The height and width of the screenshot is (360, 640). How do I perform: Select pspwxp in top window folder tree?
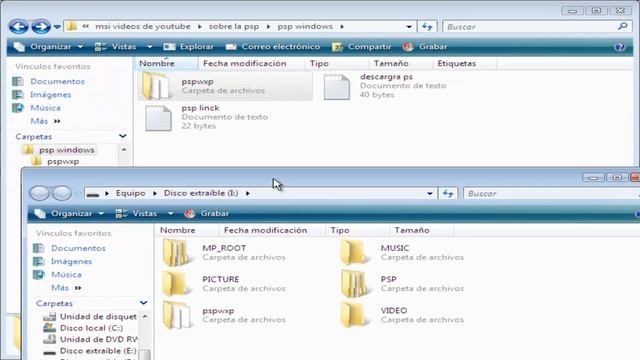tap(63, 162)
